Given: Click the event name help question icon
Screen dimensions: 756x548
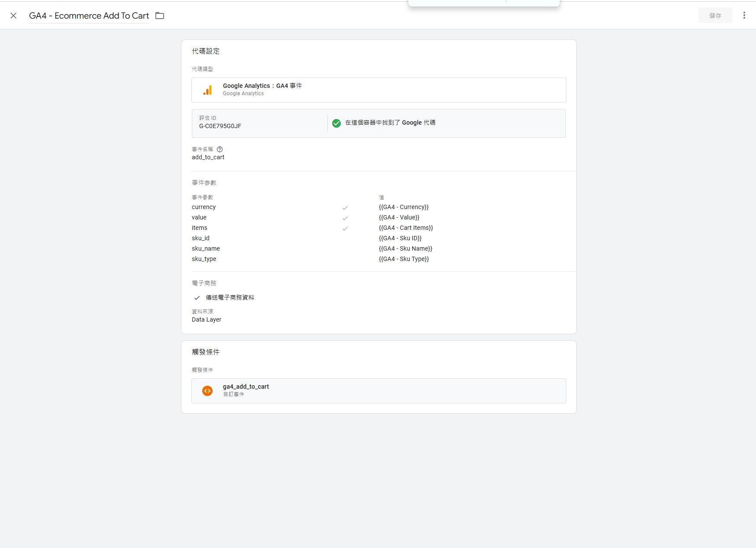Looking at the screenshot, I should (220, 149).
